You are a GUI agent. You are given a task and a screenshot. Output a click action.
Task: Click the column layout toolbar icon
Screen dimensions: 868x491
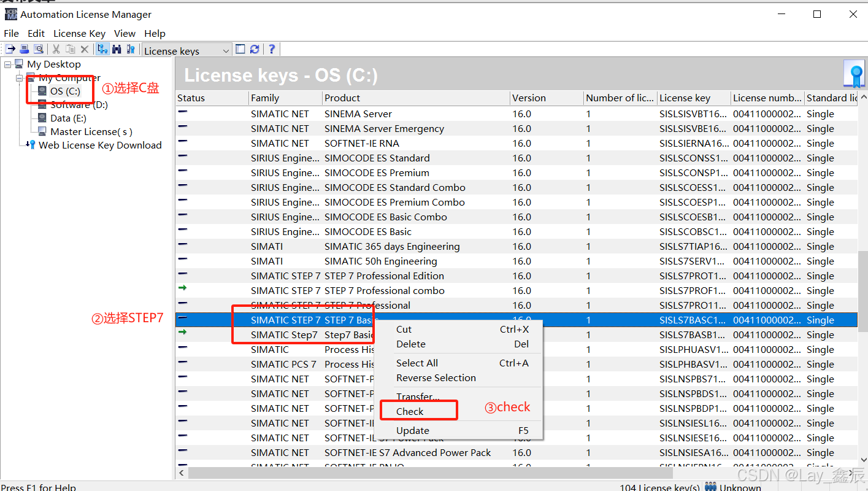click(x=240, y=49)
